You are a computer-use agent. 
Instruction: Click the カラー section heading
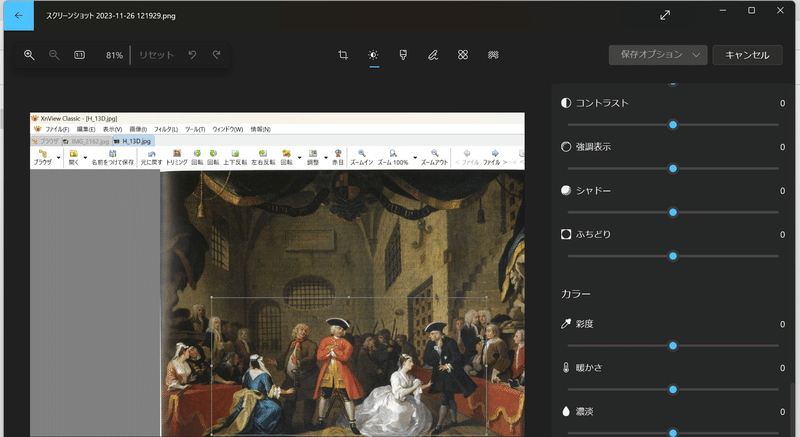coord(576,294)
